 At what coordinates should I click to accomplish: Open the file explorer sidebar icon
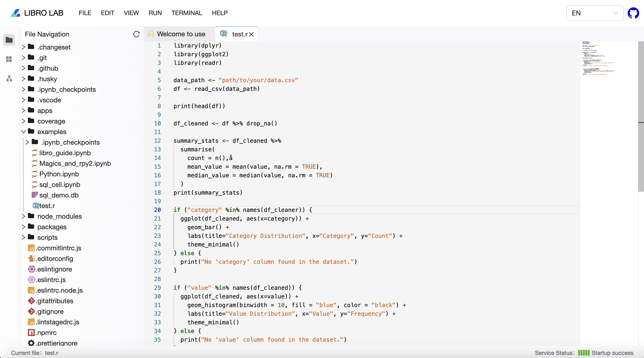9,40
